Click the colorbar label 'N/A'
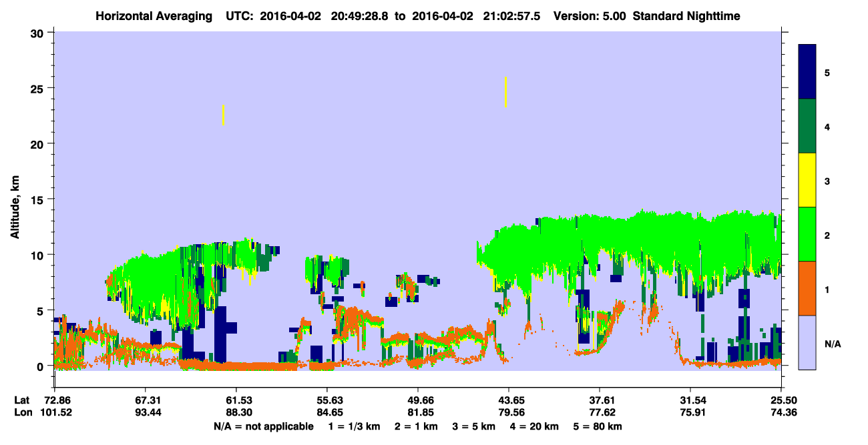The image size is (868, 445). [x=832, y=344]
